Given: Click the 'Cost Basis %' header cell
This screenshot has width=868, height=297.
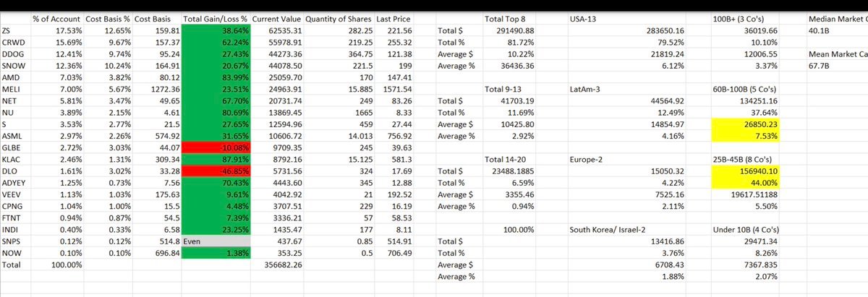Looking at the screenshot, I should pyautogui.click(x=108, y=20).
